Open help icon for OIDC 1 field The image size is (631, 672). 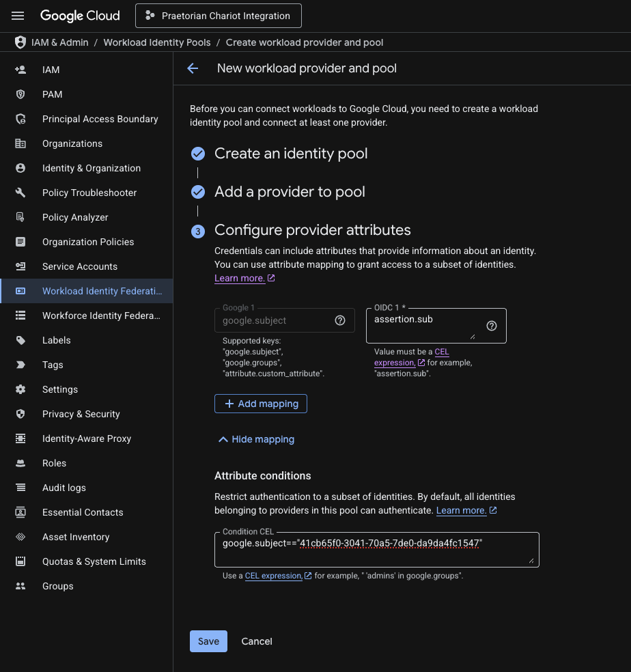pyautogui.click(x=492, y=326)
